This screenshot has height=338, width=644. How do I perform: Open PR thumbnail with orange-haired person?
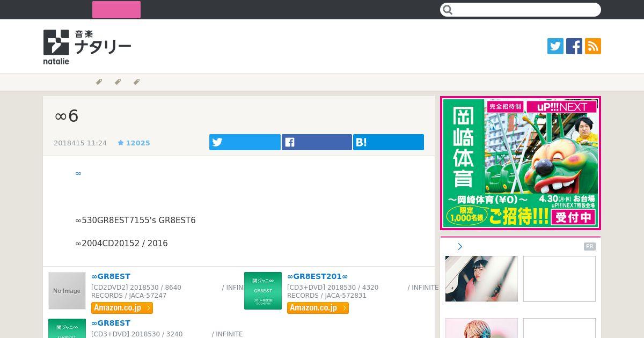(x=481, y=328)
